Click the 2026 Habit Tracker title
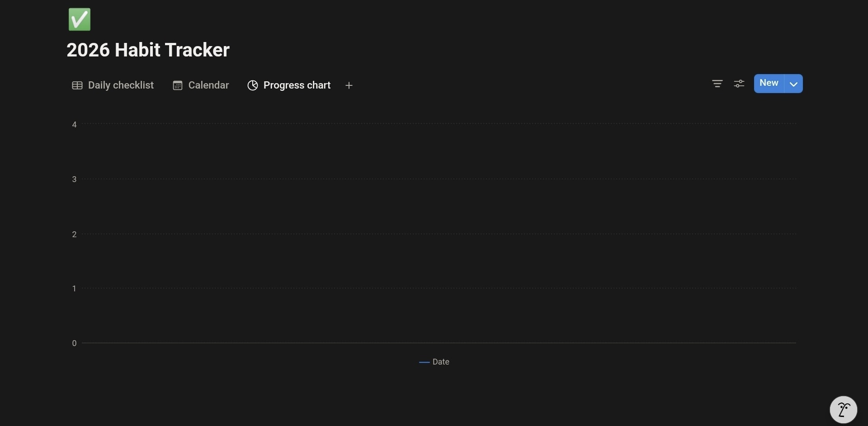This screenshot has height=426, width=868. click(148, 50)
